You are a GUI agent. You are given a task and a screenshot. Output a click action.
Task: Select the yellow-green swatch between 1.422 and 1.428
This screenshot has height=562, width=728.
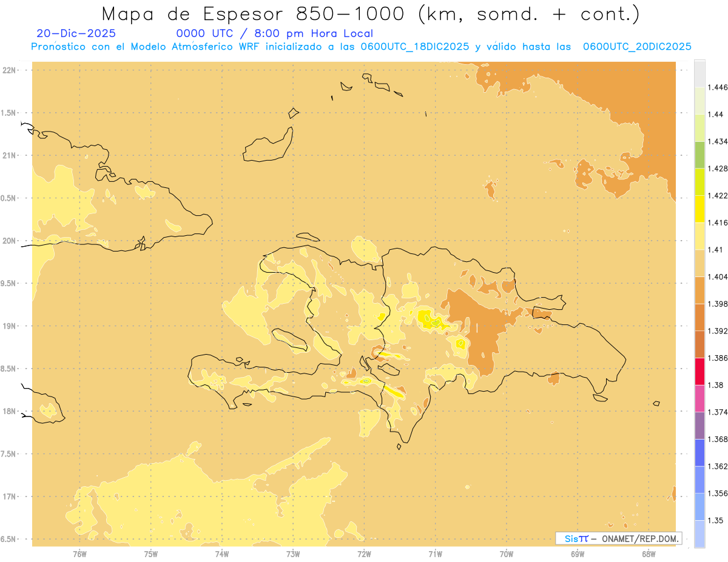point(699,182)
